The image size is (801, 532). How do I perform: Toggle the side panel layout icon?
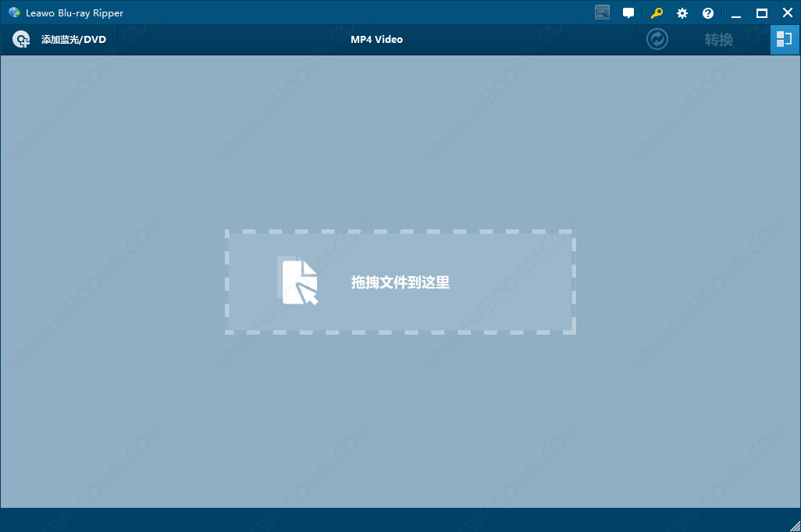[x=785, y=40]
